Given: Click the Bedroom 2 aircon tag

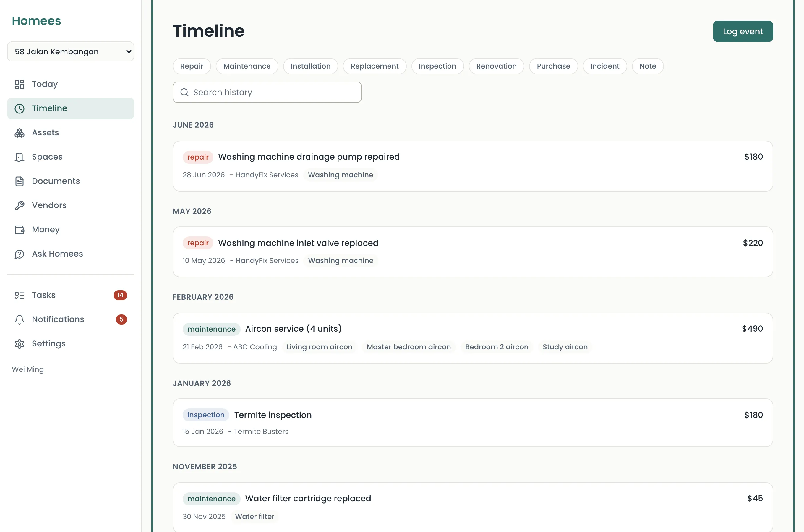Looking at the screenshot, I should tap(497, 347).
